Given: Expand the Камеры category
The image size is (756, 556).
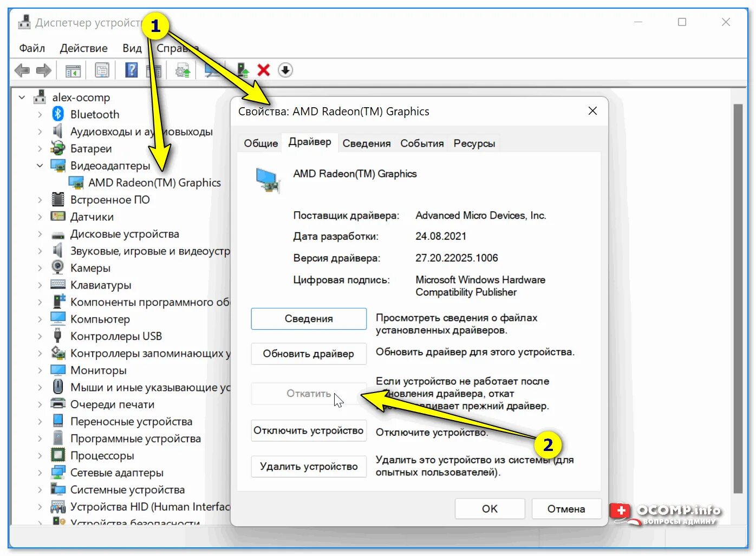Looking at the screenshot, I should point(40,267).
